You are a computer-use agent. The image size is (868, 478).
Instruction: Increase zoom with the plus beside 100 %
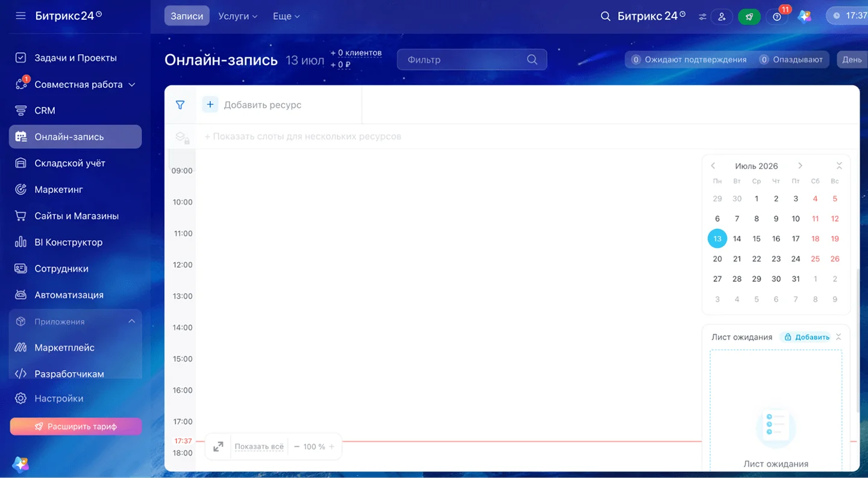click(x=332, y=447)
